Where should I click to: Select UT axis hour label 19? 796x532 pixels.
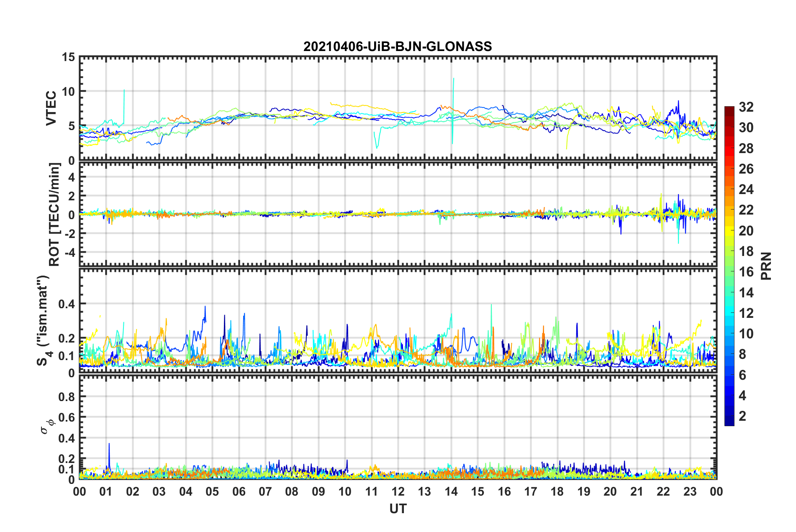(584, 491)
